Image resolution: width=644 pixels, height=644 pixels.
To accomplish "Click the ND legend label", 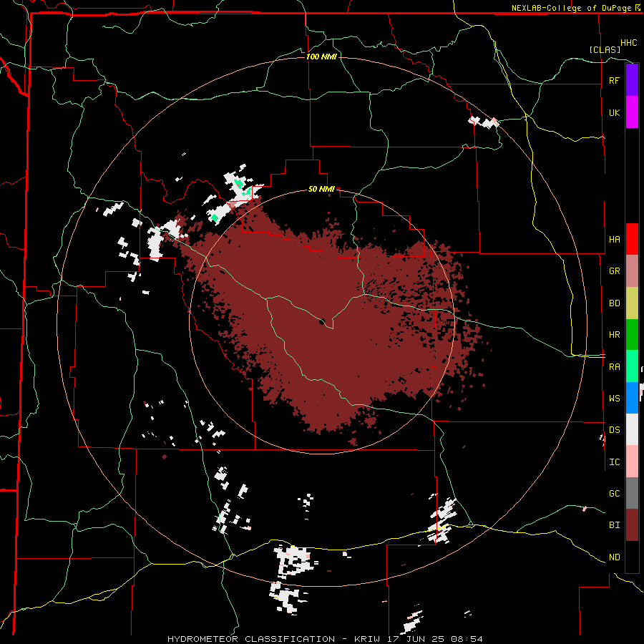I will coord(614,557).
